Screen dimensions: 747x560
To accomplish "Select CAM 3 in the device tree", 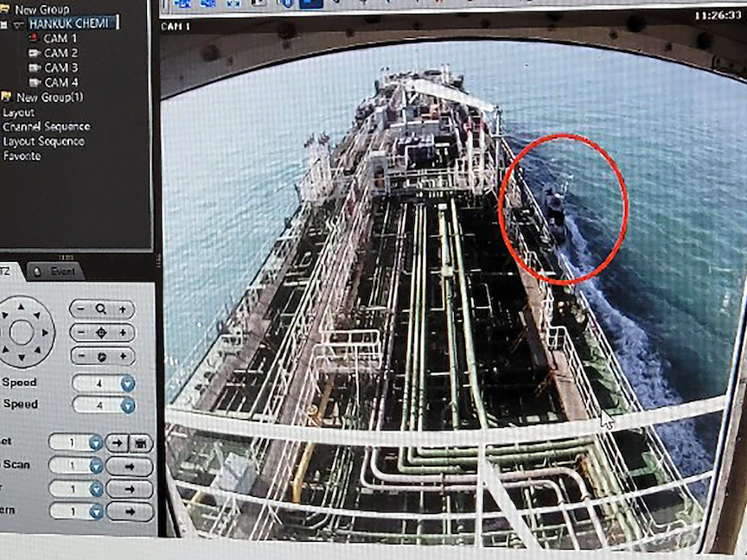I will 61,67.
